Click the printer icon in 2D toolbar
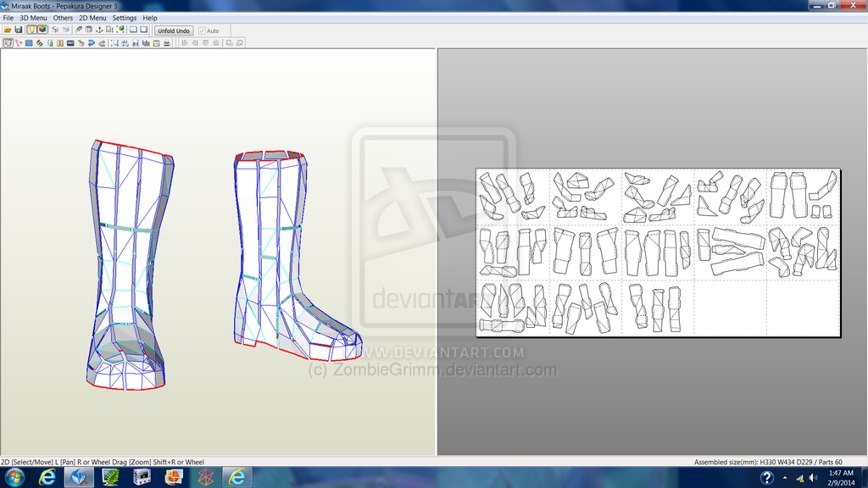Image resolution: width=868 pixels, height=488 pixels. (167, 43)
